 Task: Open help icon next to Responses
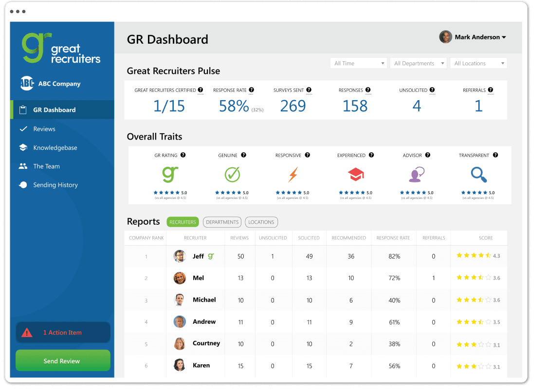(368, 90)
